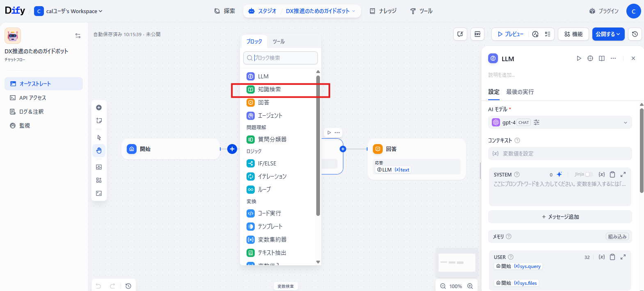Undo the last canvas change

[98, 286]
